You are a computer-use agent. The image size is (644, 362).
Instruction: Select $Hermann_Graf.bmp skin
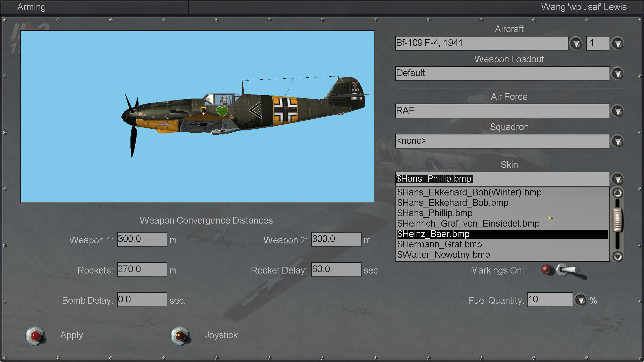click(x=439, y=244)
